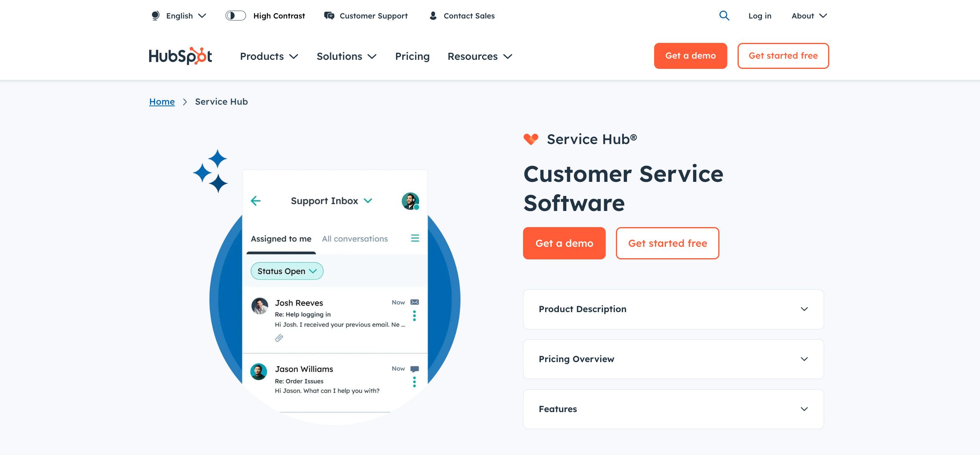The width and height of the screenshot is (980, 455).
Task: Click the HubSpot logo
Action: click(x=181, y=56)
